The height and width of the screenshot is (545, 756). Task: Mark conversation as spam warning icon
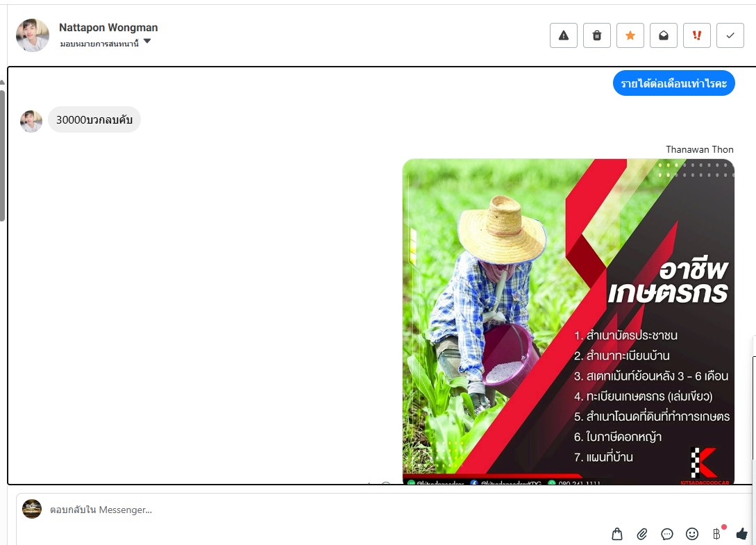(563, 35)
